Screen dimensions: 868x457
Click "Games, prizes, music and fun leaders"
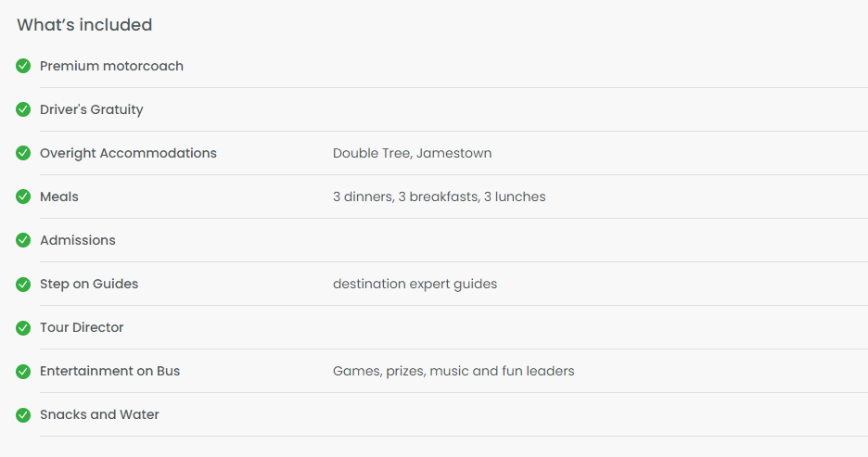(453, 371)
